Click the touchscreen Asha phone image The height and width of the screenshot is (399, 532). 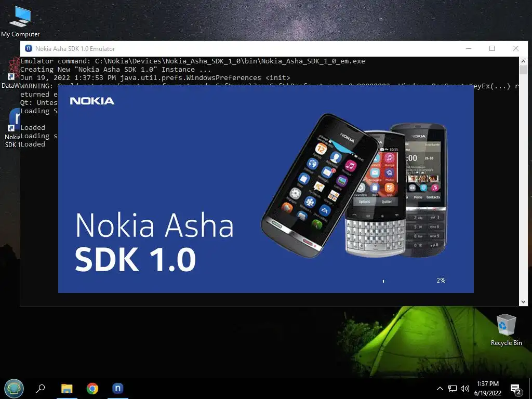(x=320, y=185)
